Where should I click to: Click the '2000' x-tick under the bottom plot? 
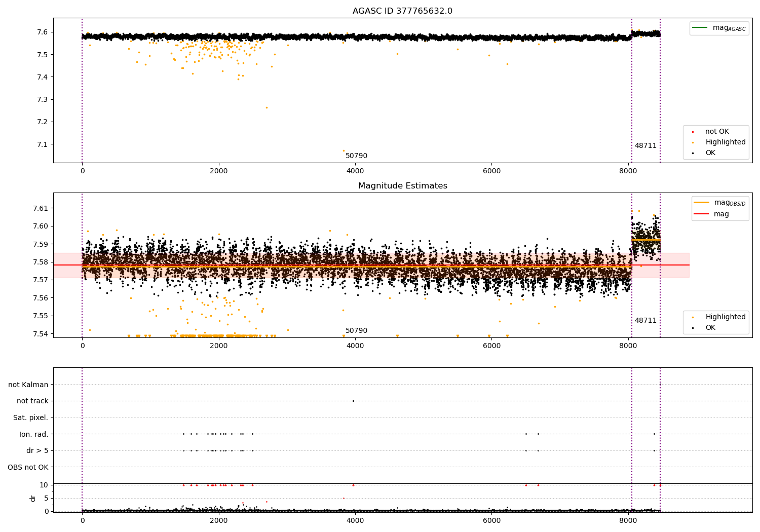219,521
